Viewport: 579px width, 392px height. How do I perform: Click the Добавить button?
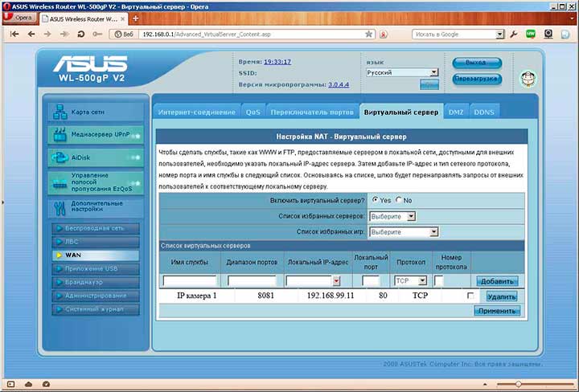pyautogui.click(x=496, y=281)
